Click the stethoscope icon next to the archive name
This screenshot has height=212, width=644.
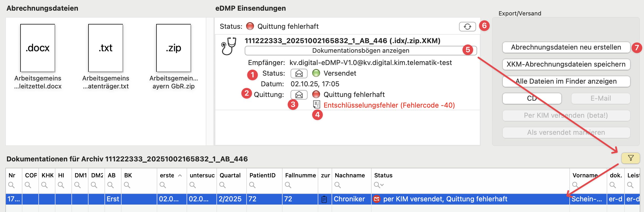tap(229, 47)
